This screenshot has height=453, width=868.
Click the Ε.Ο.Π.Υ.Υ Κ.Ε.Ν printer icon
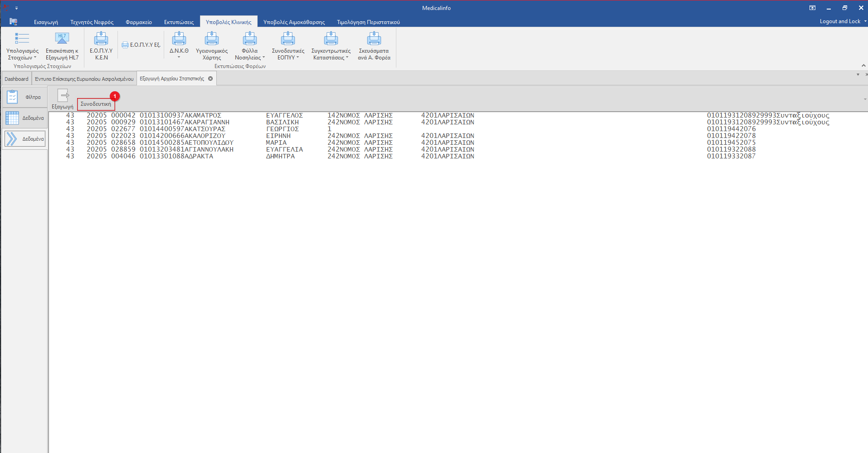tap(101, 39)
